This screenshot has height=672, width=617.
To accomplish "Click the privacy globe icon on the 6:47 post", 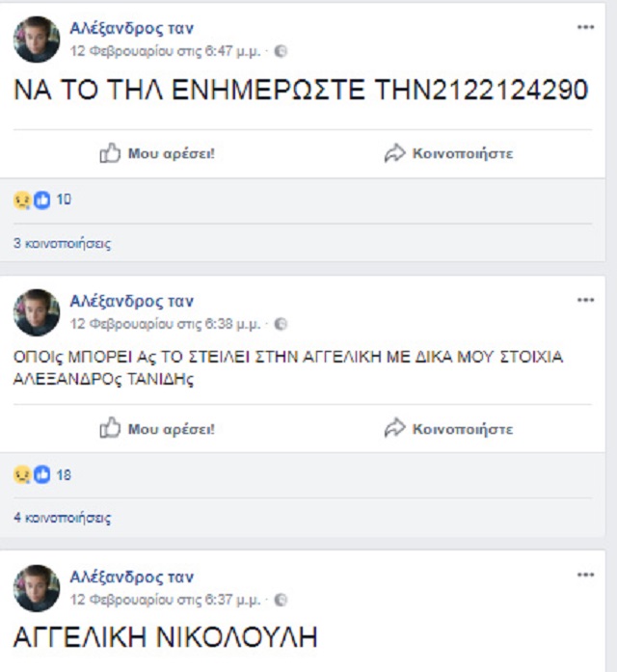I will (281, 51).
